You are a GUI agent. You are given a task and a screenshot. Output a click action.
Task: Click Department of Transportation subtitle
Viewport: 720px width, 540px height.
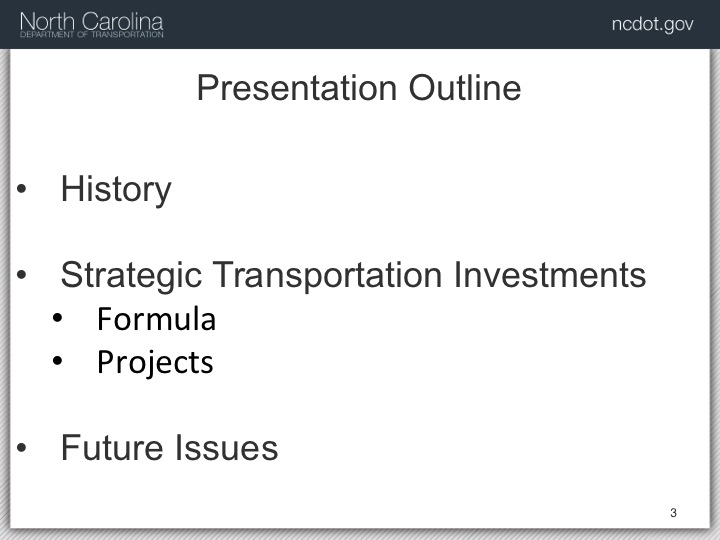click(x=92, y=34)
